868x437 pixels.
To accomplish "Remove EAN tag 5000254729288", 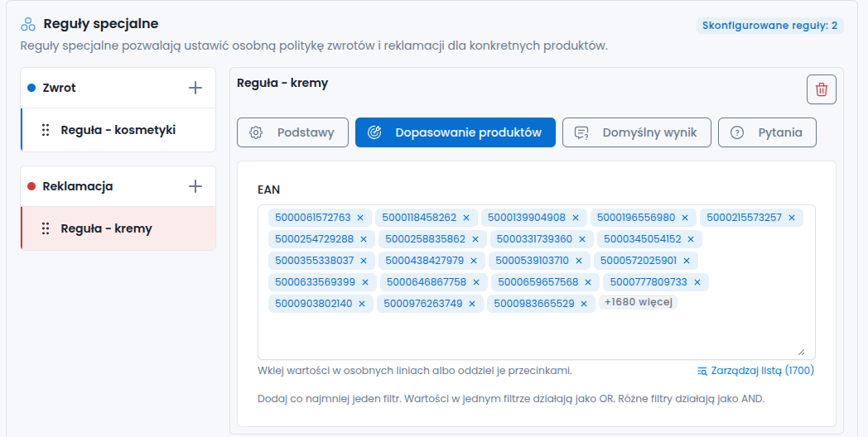I will pos(364,239).
